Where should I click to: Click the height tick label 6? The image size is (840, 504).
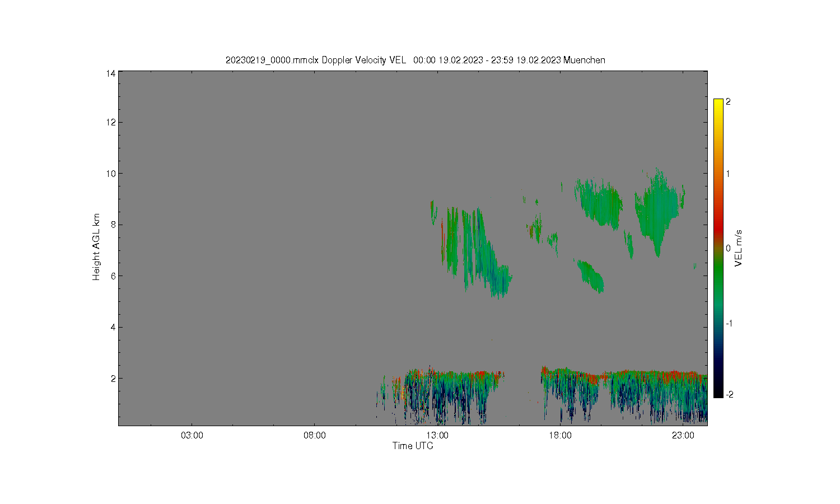[113, 276]
